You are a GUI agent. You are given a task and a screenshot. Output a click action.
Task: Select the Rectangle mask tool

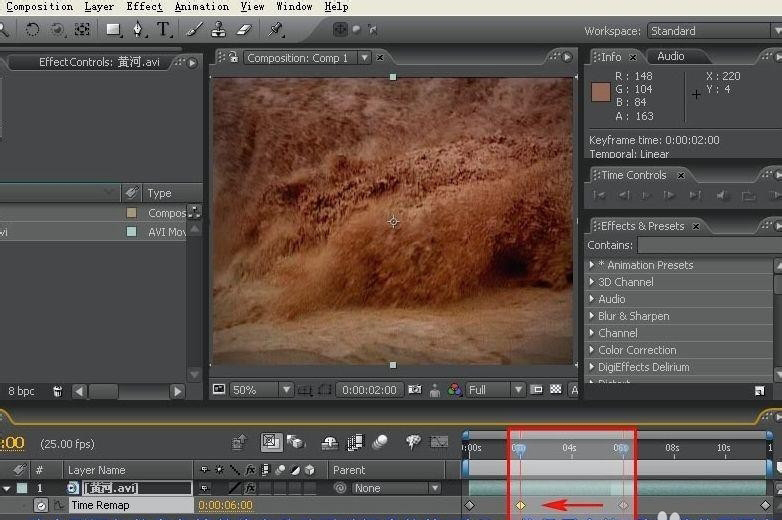coord(113,30)
